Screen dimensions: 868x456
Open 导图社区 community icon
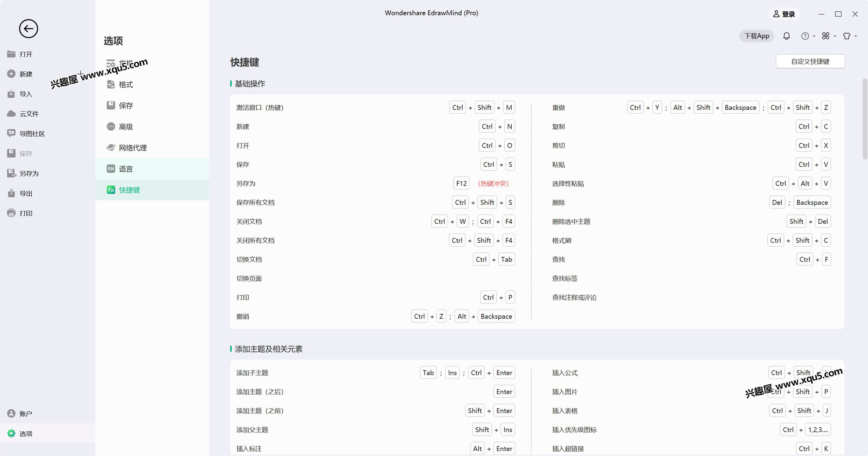[11, 133]
